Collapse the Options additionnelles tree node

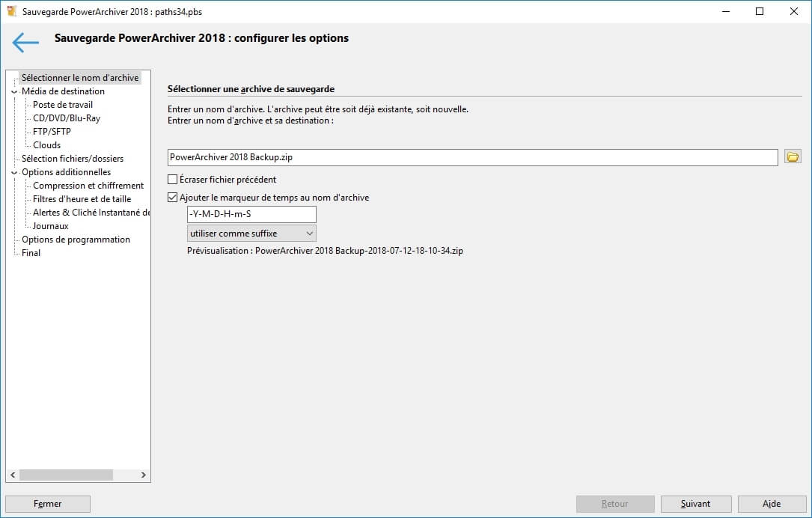(x=14, y=172)
